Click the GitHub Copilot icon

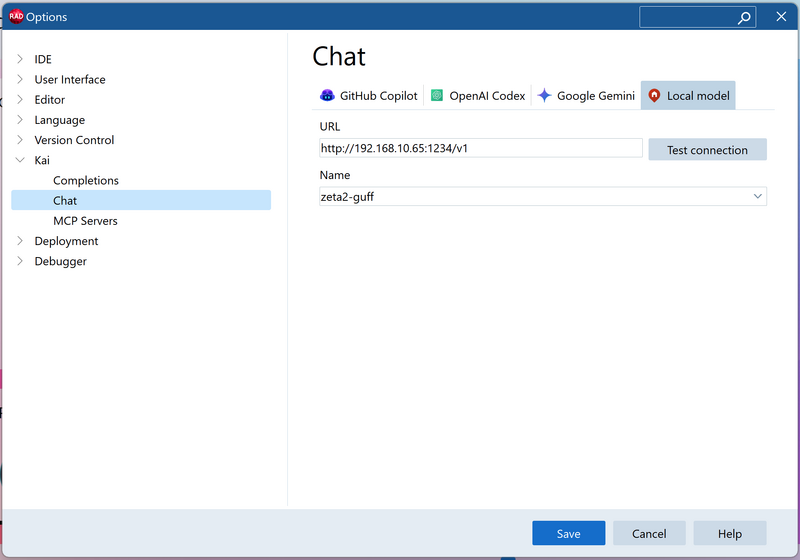[x=327, y=95]
